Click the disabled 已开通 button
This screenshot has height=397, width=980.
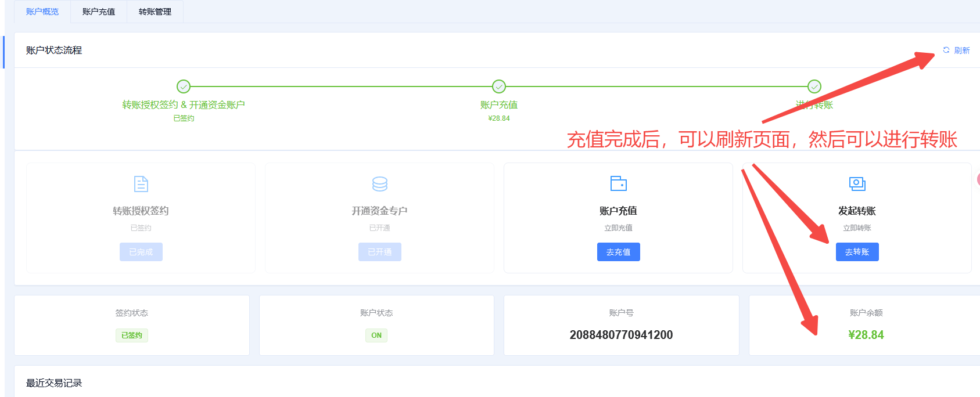[x=380, y=252]
